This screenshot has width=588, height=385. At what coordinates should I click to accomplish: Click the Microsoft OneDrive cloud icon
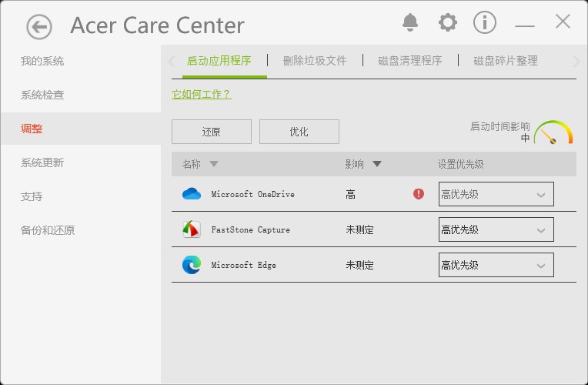coord(192,194)
